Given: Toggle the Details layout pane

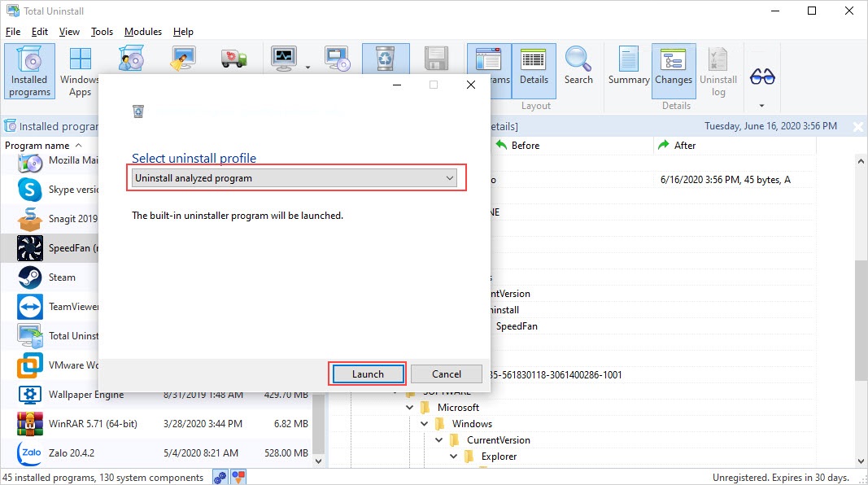Looking at the screenshot, I should (534, 67).
